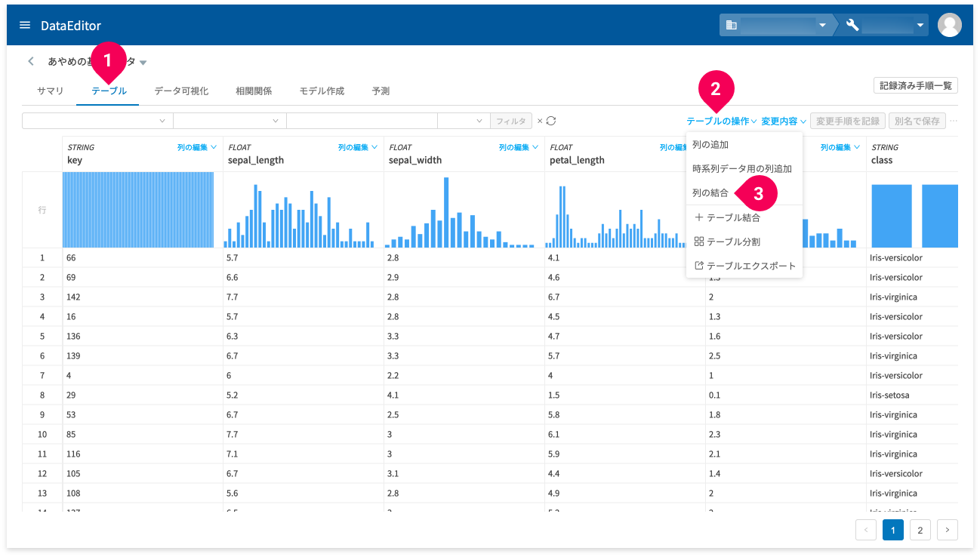Open the fourth filter dropdown

[464, 121]
